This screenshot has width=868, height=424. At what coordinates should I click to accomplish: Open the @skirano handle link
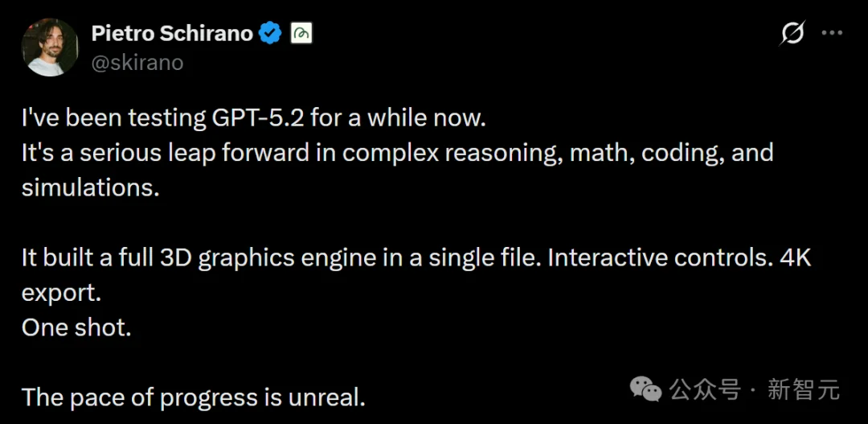[x=137, y=63]
